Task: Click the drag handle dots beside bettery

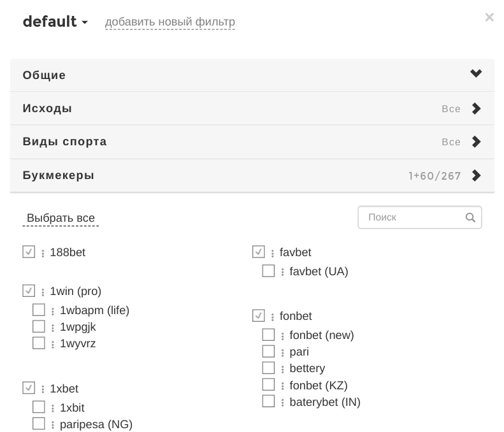Action: click(x=283, y=369)
